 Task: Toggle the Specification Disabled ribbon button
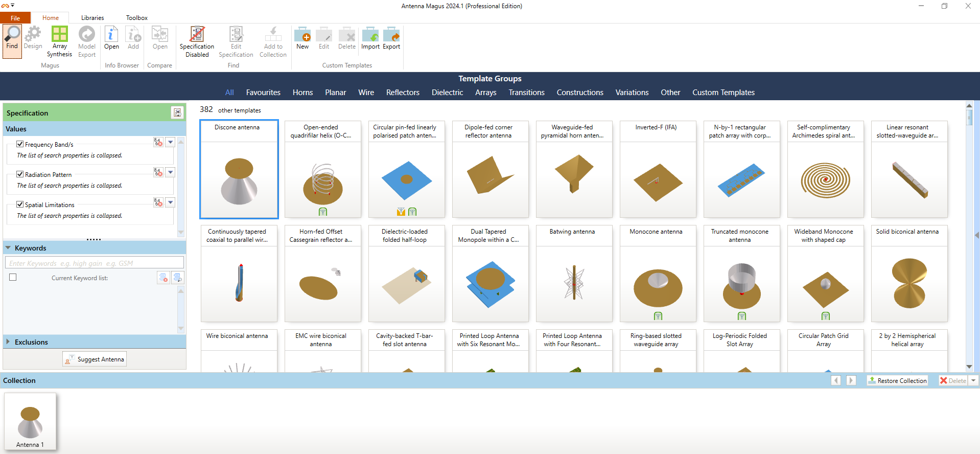197,42
